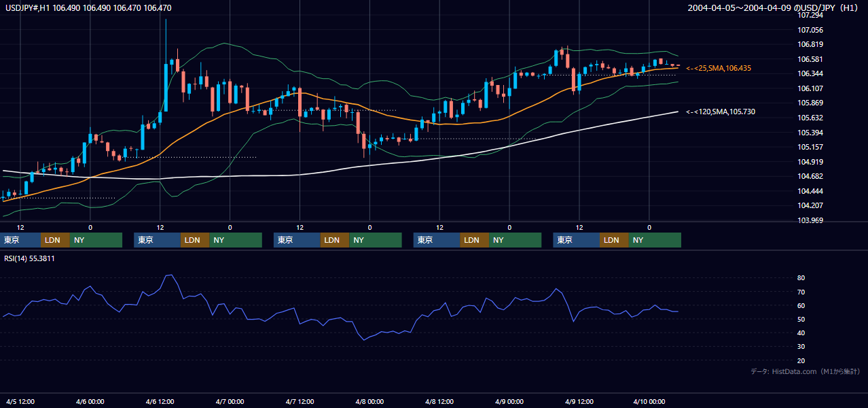
Task: Click the 4/9 00:00 date label
Action: pyautogui.click(x=510, y=402)
